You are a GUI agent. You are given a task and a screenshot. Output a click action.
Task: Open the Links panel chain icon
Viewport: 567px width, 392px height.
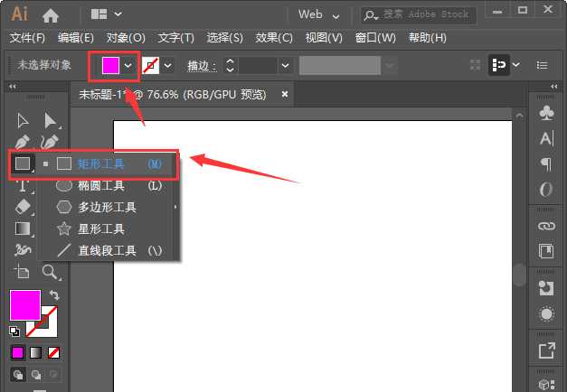tap(546, 225)
